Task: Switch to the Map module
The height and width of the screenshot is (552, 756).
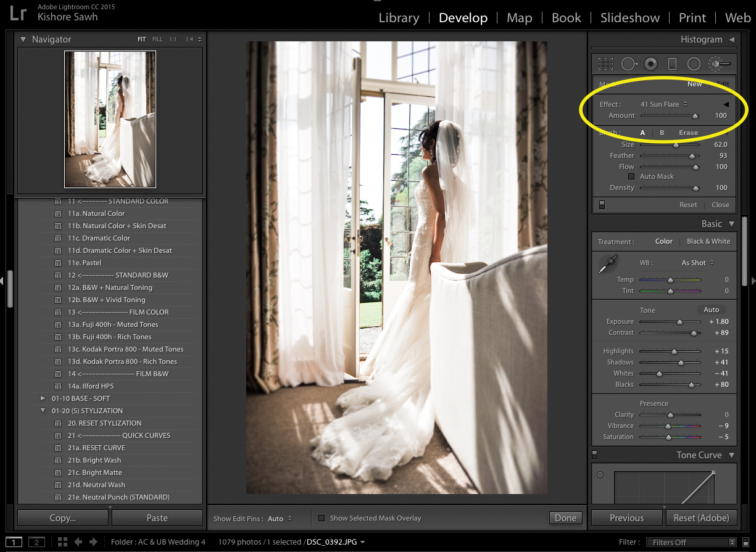Action: [519, 18]
